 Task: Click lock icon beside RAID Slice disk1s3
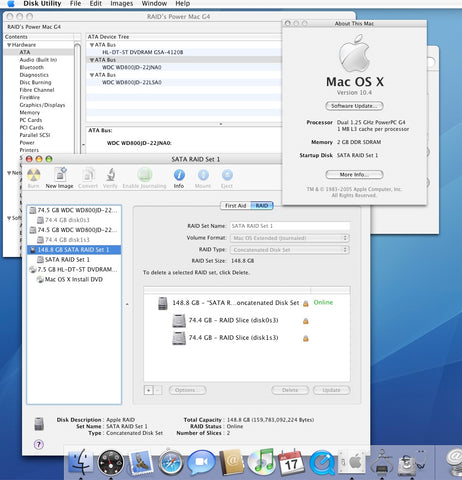(305, 338)
